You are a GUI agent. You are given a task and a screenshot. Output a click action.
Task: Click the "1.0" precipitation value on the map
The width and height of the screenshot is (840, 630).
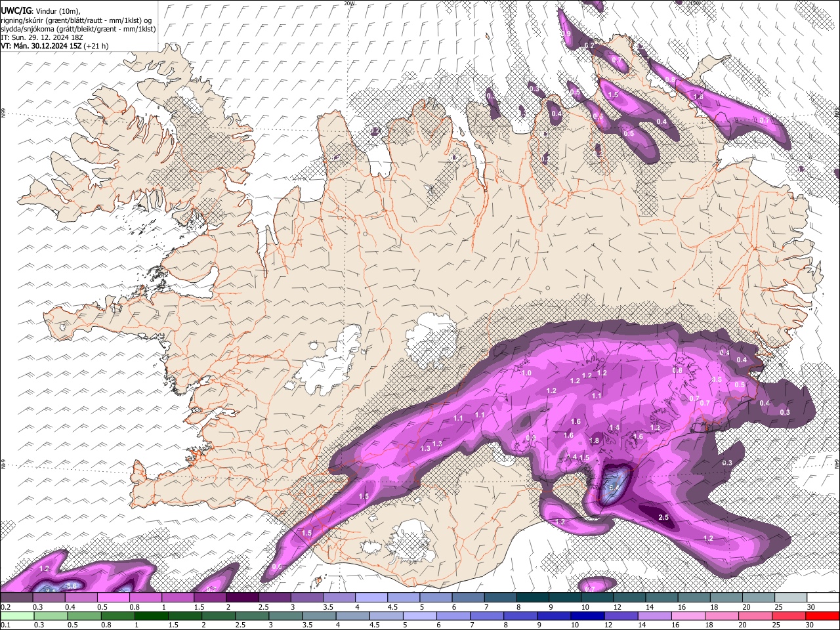click(x=526, y=373)
